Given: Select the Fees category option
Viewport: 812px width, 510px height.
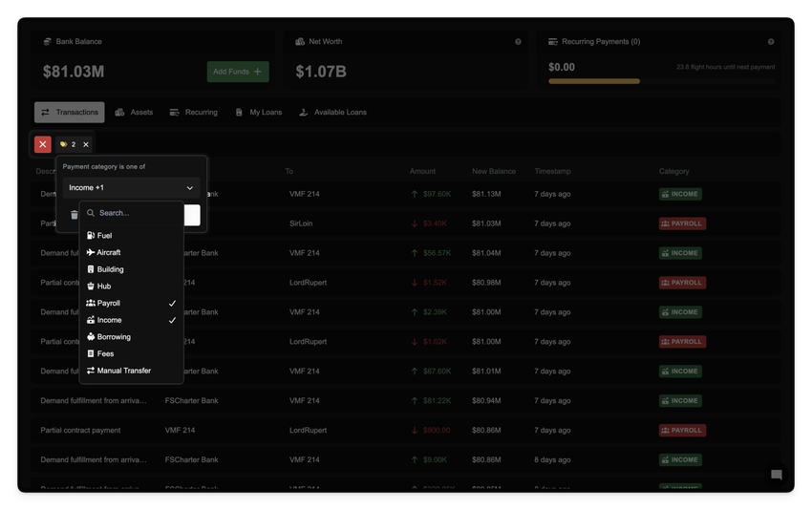Looking at the screenshot, I should tap(105, 354).
